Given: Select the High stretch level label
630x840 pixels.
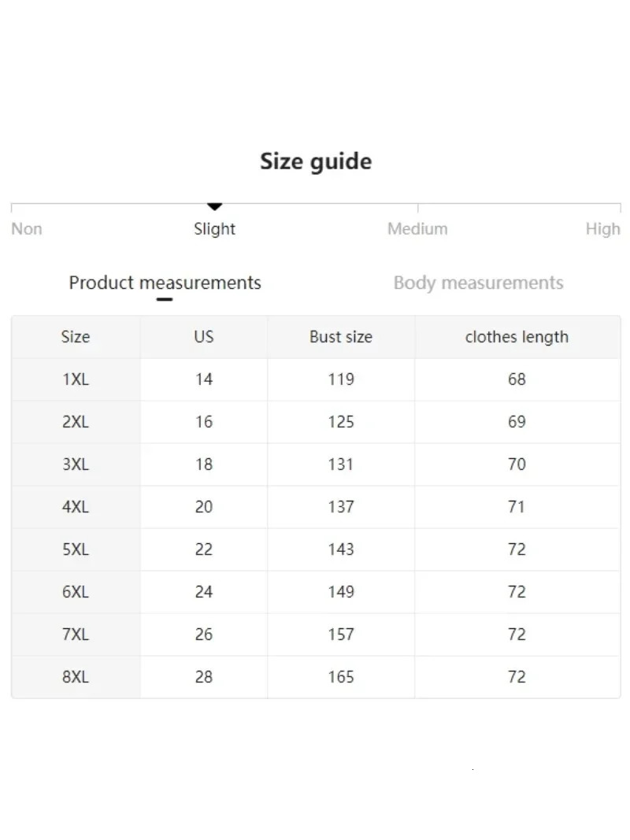Looking at the screenshot, I should (x=602, y=229).
